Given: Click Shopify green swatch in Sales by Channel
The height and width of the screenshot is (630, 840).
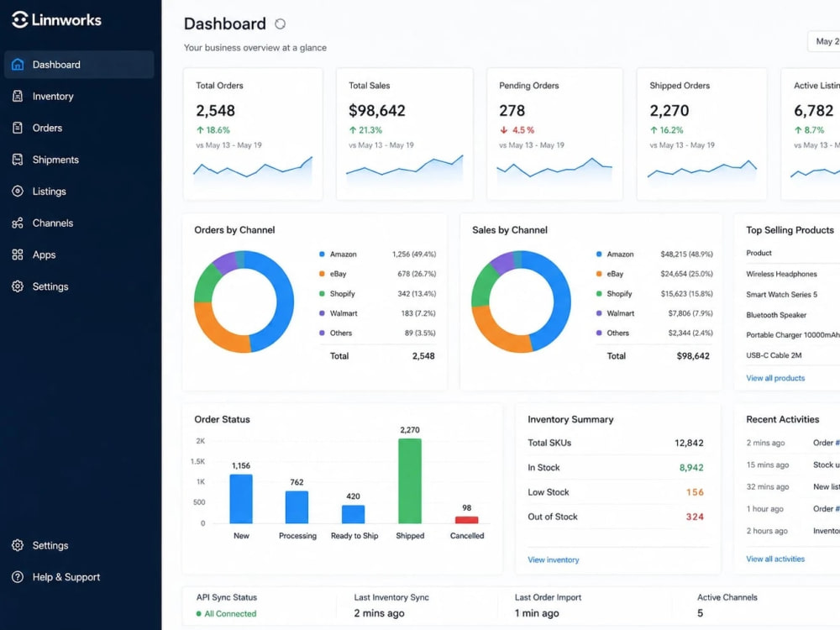Looking at the screenshot, I should pyautogui.click(x=599, y=293).
